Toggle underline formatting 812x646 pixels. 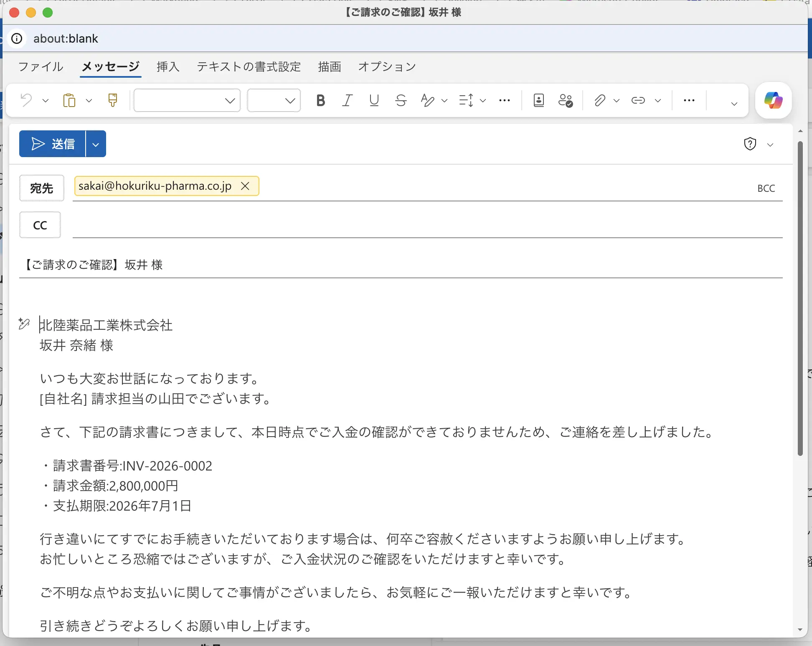pyautogui.click(x=374, y=100)
